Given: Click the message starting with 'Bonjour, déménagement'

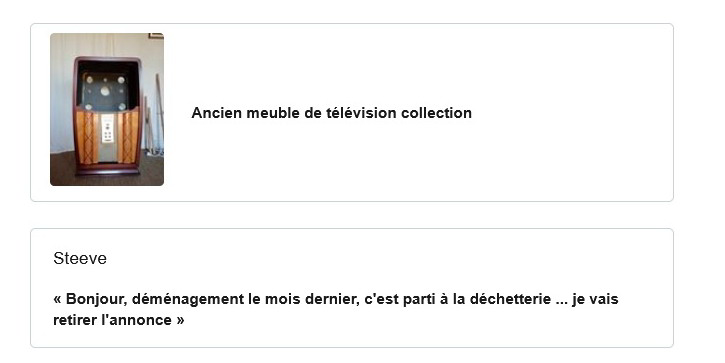Looking at the screenshot, I should pos(336,309).
